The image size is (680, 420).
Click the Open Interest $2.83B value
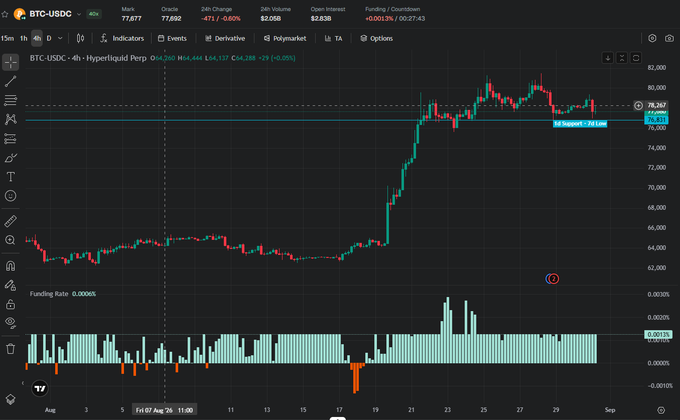coord(321,19)
